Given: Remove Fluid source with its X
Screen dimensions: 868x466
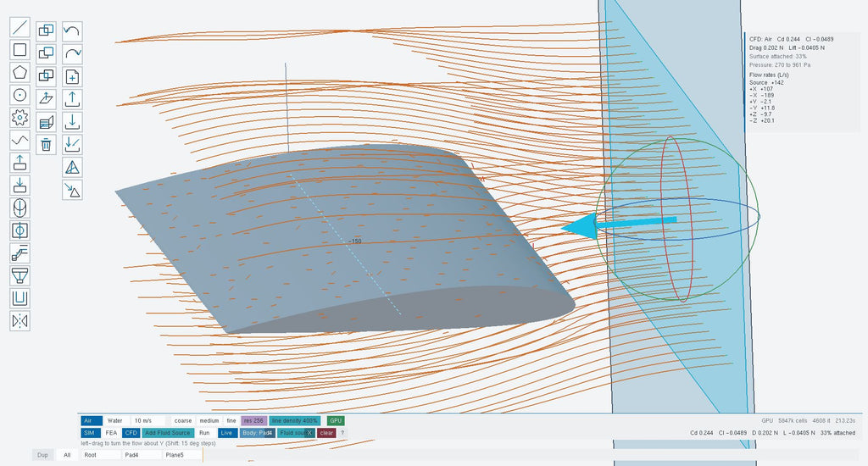Looking at the screenshot, I should click(310, 433).
